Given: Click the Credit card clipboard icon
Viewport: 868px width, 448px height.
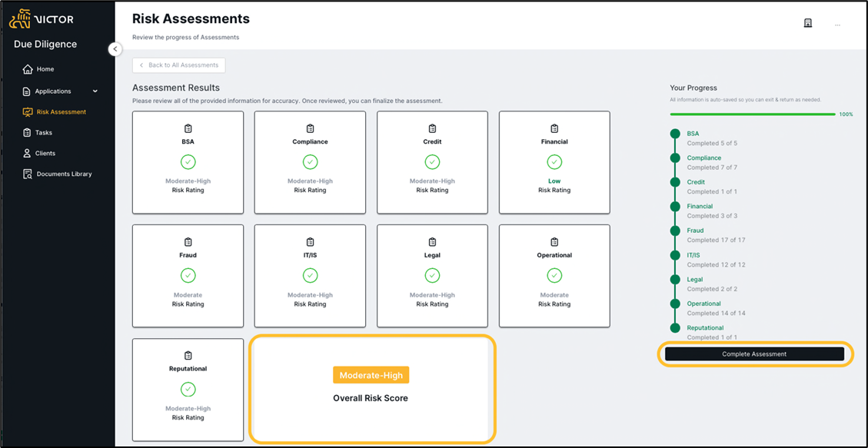Looking at the screenshot, I should (x=432, y=128).
